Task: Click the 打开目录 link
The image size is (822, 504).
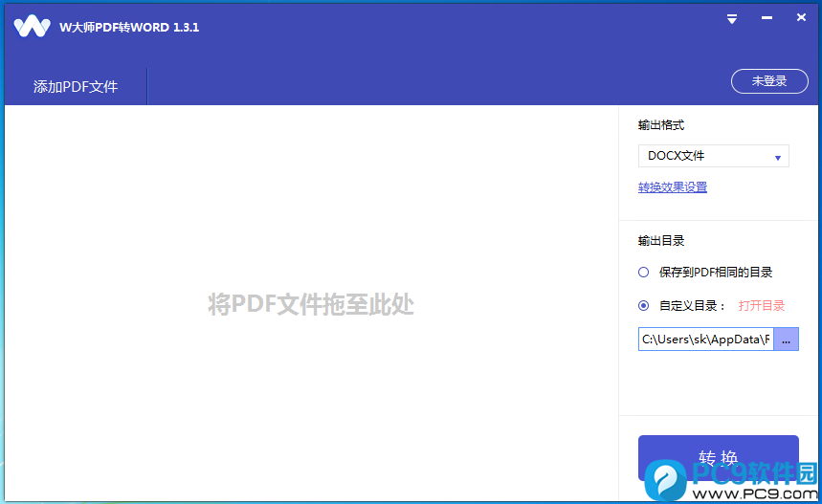Action: [761, 305]
